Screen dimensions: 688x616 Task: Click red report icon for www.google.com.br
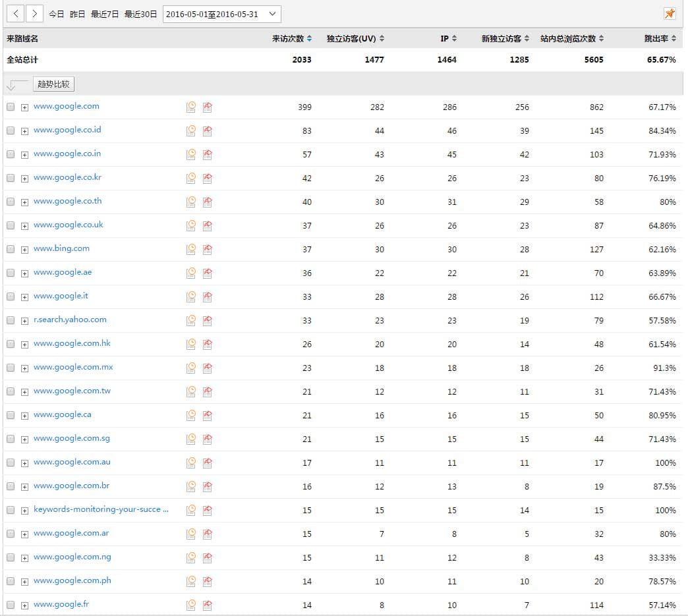pyautogui.click(x=208, y=486)
